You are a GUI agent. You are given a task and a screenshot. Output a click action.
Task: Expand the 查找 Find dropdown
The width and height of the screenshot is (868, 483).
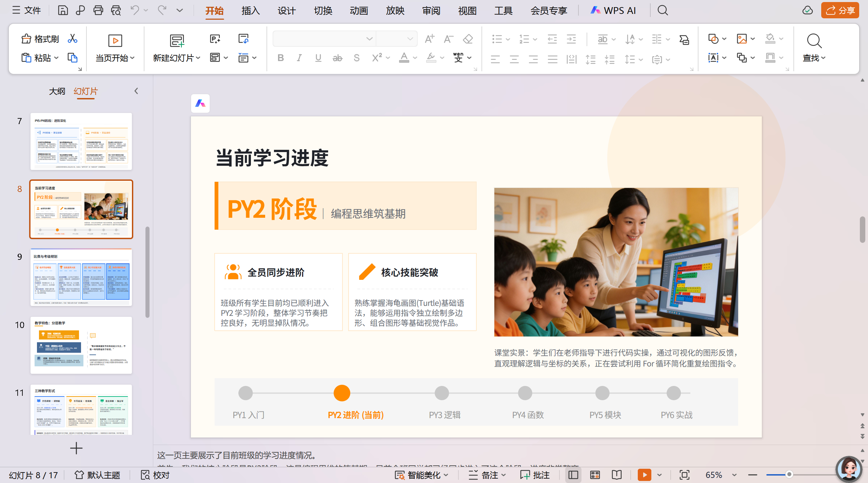tap(823, 58)
